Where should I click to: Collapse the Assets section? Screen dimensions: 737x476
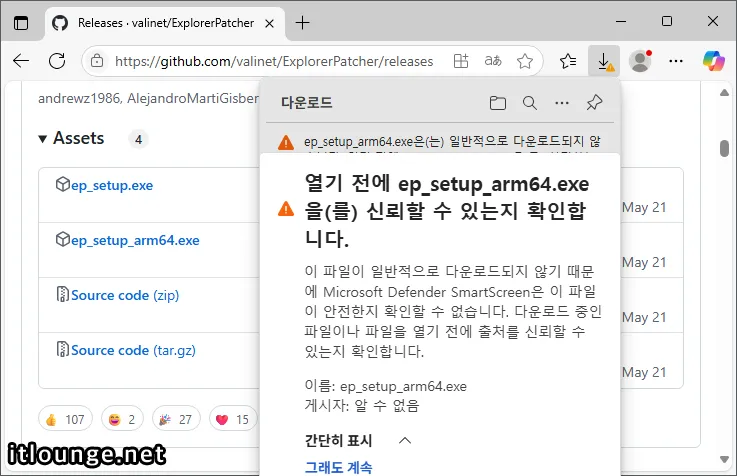pos(42,139)
